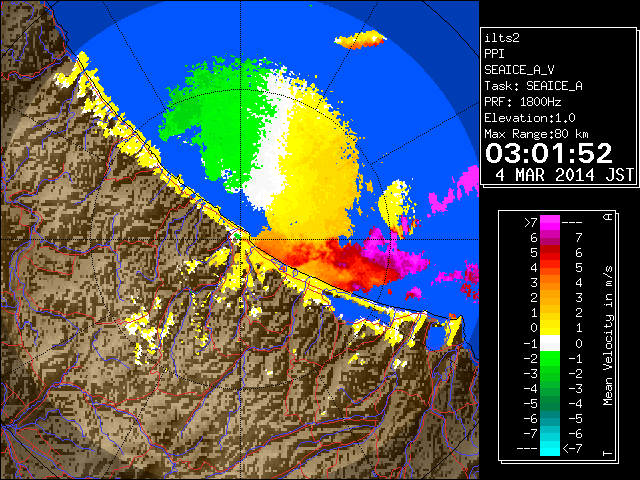Click the white zero-velocity band in echo
640x480 pixels.
271,159
